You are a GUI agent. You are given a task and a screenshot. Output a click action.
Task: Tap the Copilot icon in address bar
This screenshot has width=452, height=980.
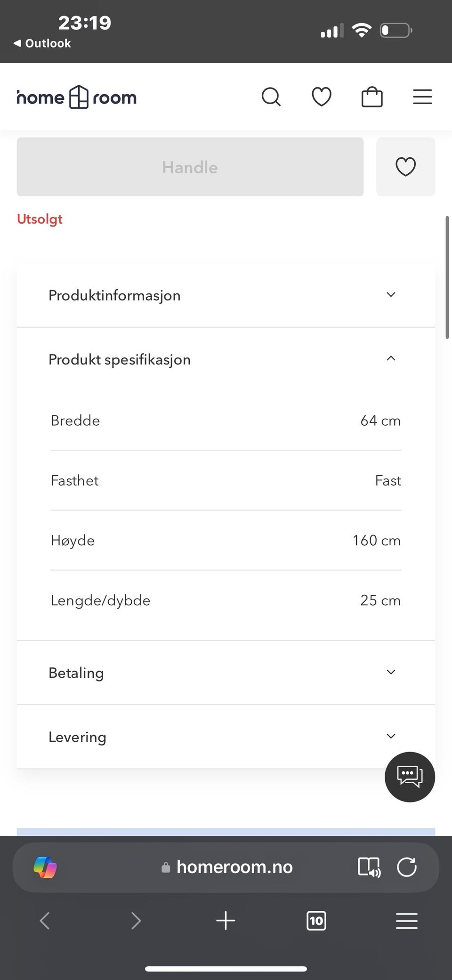point(45,867)
